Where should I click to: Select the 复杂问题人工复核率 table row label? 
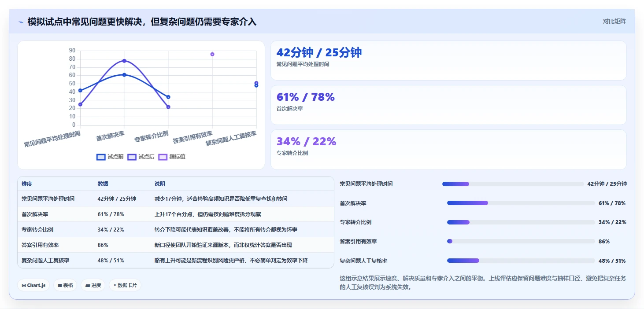pos(45,261)
